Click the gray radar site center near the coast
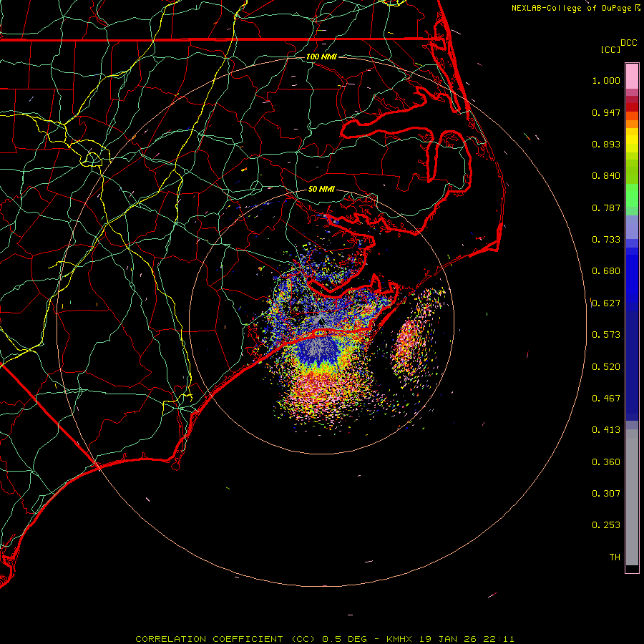This screenshot has width=644, height=644. [320, 320]
